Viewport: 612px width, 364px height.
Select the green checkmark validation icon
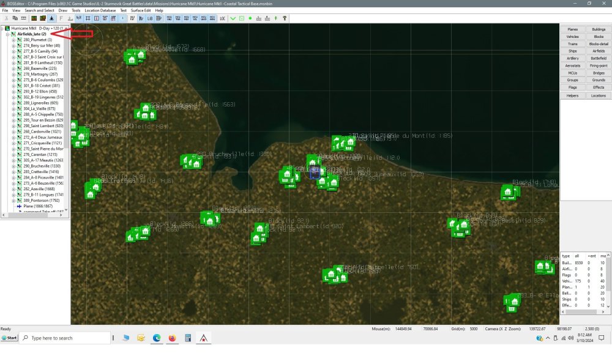coord(233,19)
